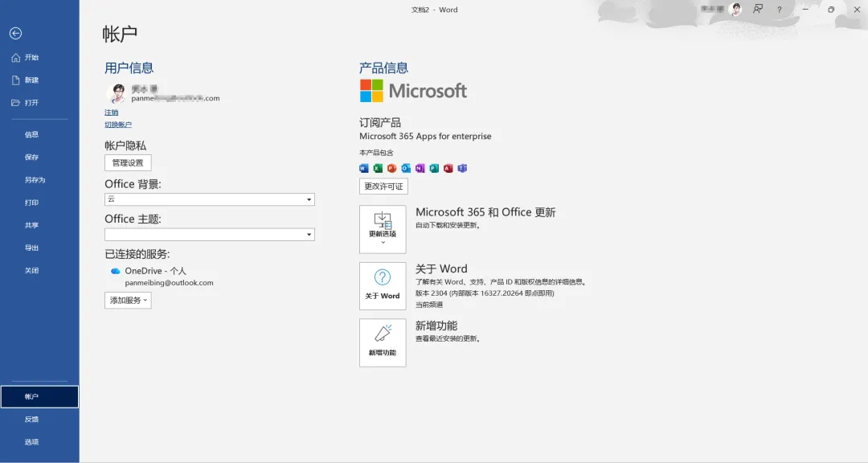Open Help with the question mark icon

tap(780, 10)
